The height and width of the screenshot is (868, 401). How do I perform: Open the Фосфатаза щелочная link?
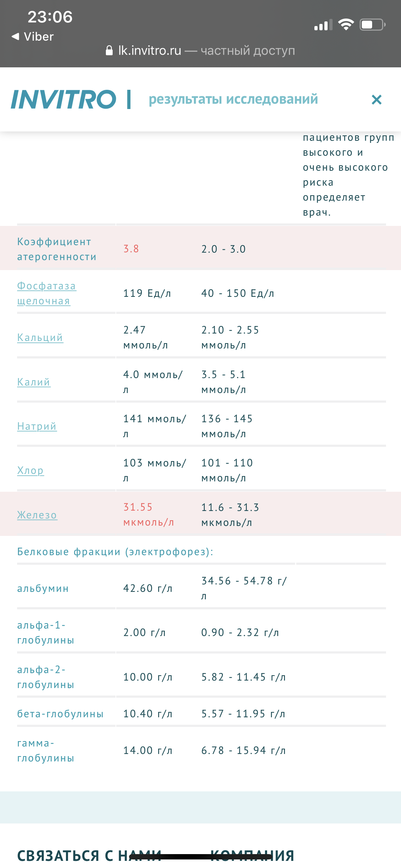[46, 293]
